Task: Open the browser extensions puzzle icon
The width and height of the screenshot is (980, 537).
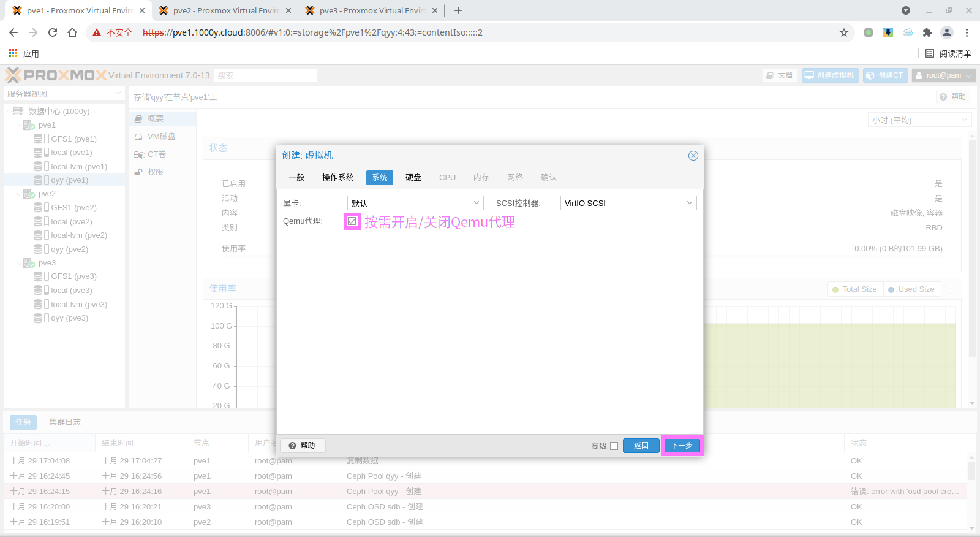Action: pyautogui.click(x=927, y=32)
